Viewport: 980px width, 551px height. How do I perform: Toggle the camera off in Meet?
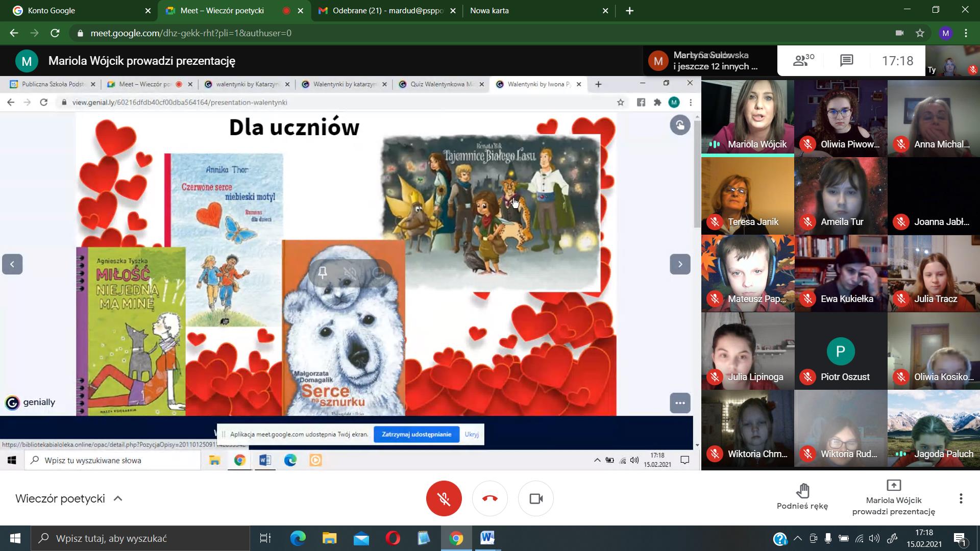pos(535,498)
